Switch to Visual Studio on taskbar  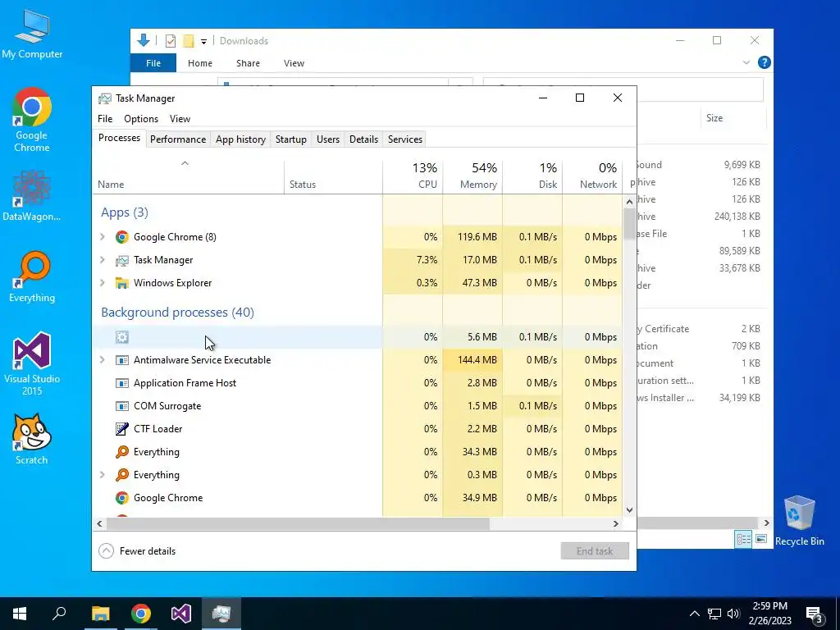click(x=181, y=614)
